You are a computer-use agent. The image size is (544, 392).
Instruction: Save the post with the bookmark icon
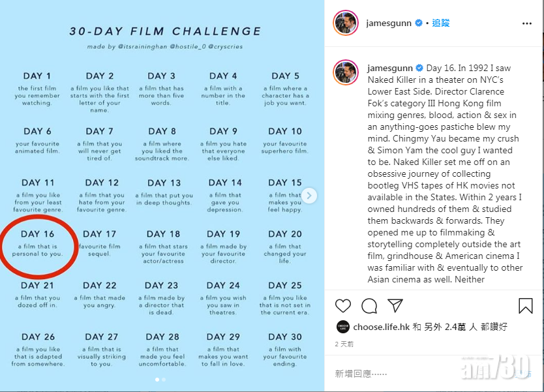coord(525,306)
